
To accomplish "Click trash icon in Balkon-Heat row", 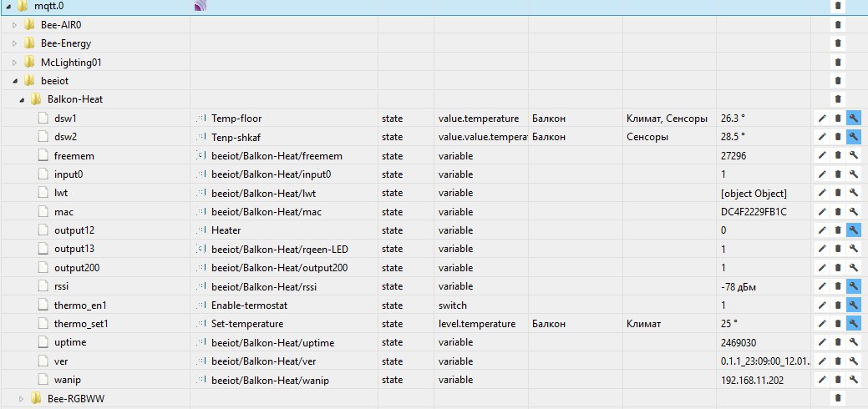I will click(838, 99).
